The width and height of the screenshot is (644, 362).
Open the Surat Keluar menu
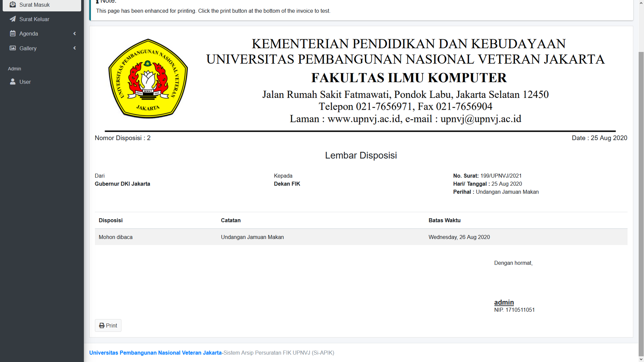click(42, 19)
